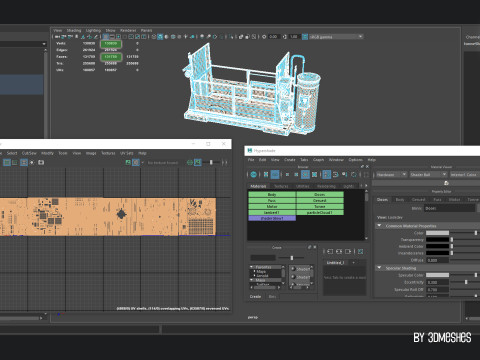Click the Eccentricity value field
The height and width of the screenshot is (360, 480).
click(437, 282)
